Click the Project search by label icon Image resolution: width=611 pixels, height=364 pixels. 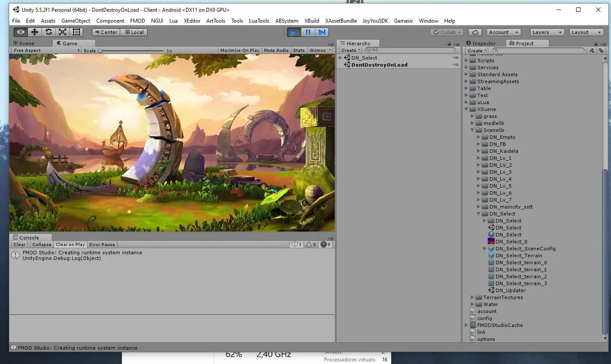click(x=601, y=51)
